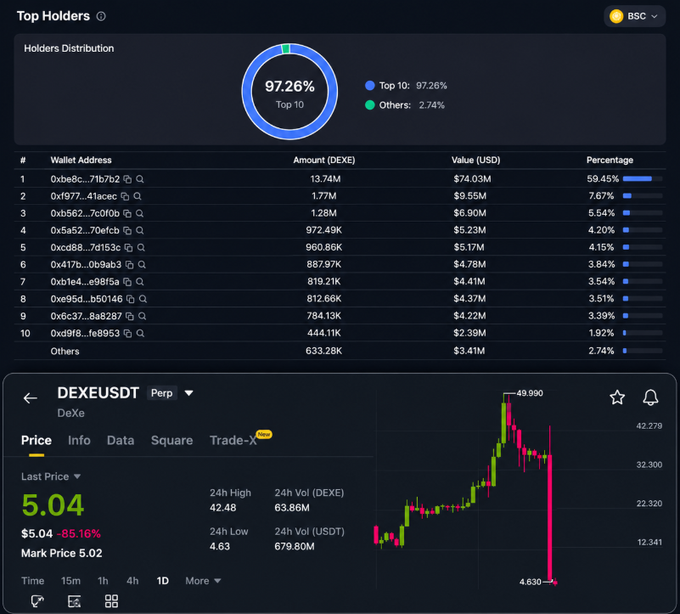Search wallet address 0xd9f8...fe8953
680x614 pixels.
pyautogui.click(x=140, y=333)
